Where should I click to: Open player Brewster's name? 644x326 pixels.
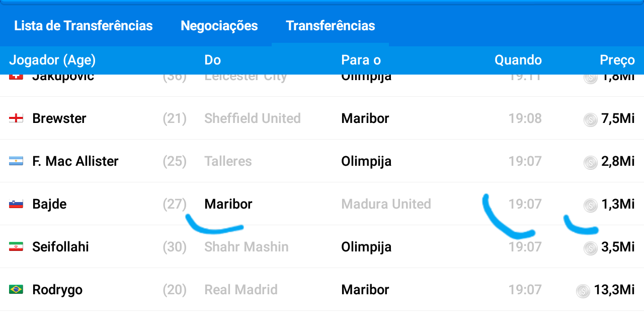pos(59,118)
